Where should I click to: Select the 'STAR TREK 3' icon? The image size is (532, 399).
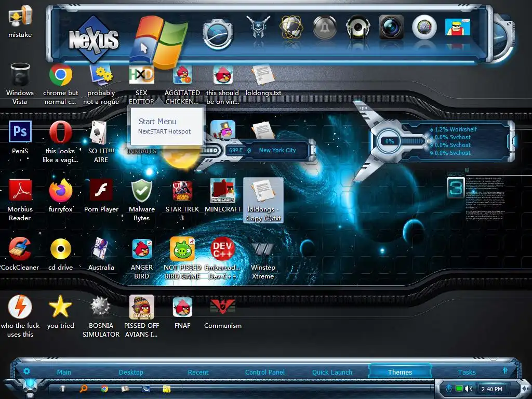pos(182,200)
